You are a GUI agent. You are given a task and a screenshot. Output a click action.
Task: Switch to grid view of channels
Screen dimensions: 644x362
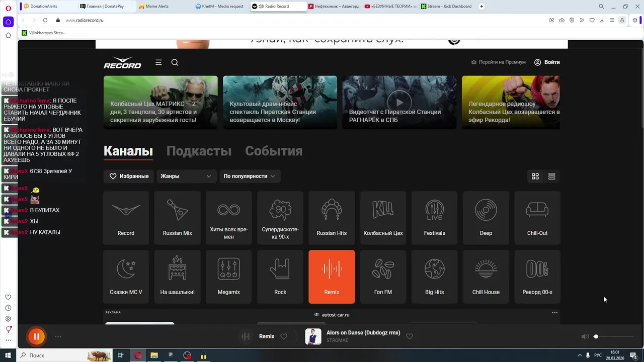(535, 176)
